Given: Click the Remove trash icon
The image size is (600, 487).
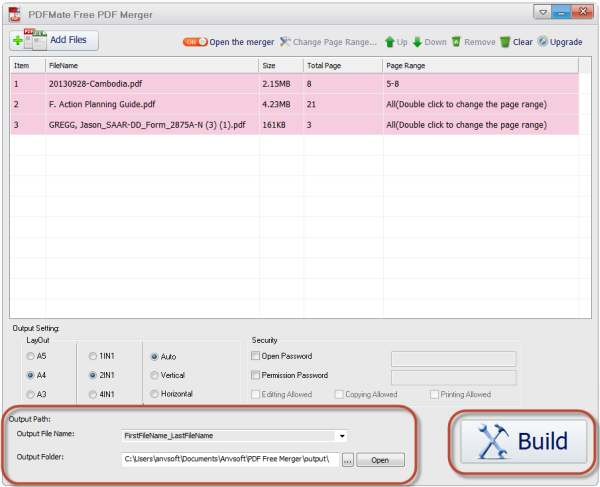Looking at the screenshot, I should [x=456, y=41].
